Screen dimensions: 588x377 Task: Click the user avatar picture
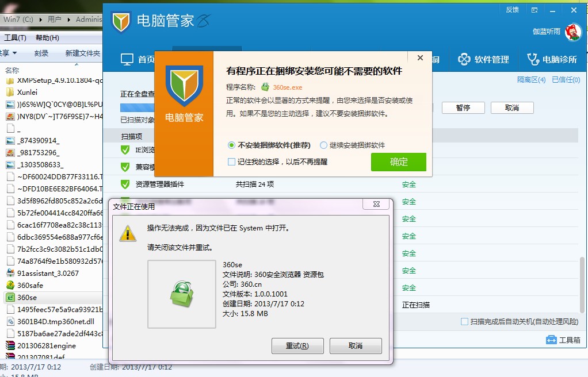pyautogui.click(x=573, y=32)
